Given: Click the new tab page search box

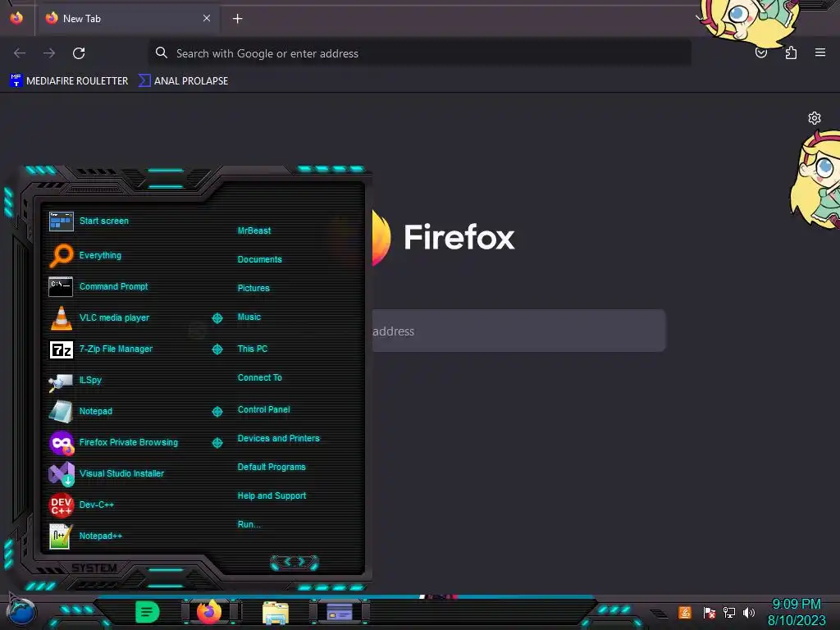Looking at the screenshot, I should tap(518, 331).
